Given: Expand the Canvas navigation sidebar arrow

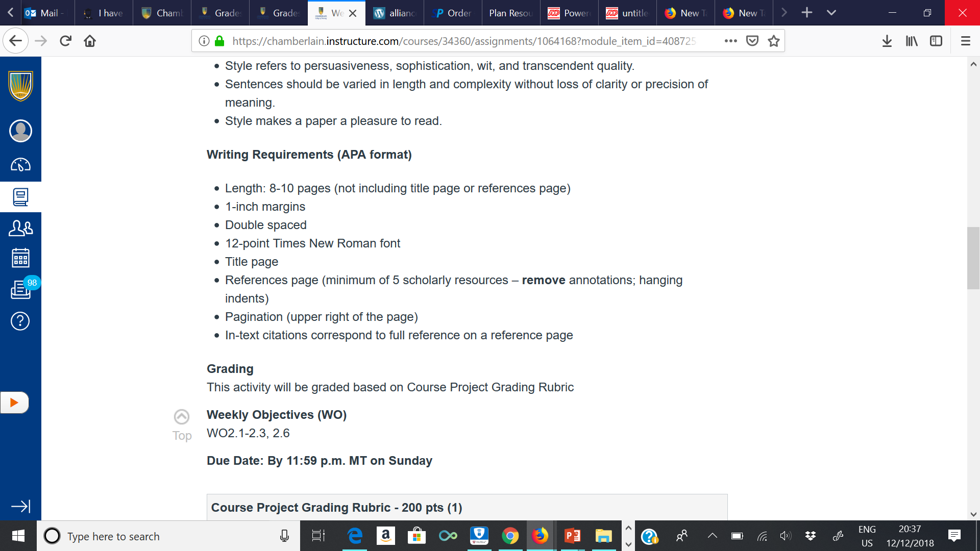Looking at the screenshot, I should coord(20,506).
